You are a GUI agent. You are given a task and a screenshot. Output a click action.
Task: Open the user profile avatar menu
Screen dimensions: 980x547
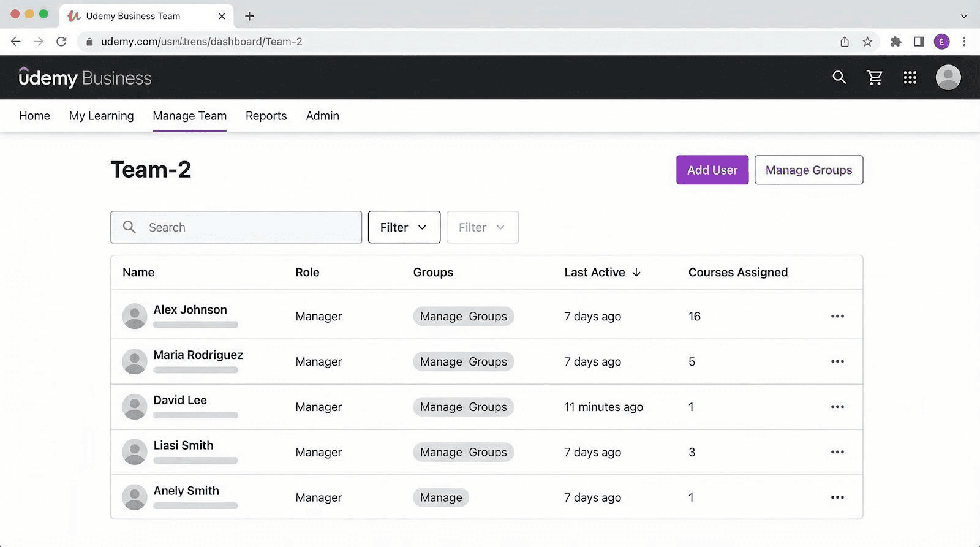tap(948, 77)
